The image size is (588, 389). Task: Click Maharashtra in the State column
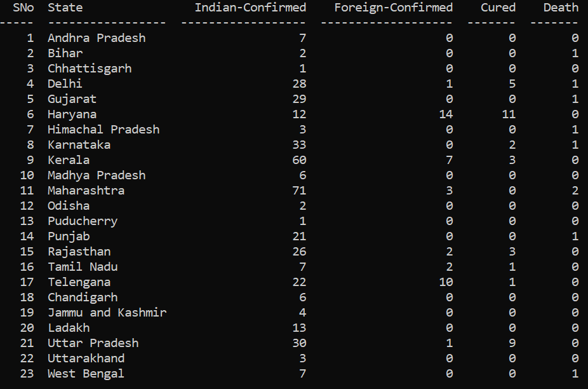coord(86,191)
